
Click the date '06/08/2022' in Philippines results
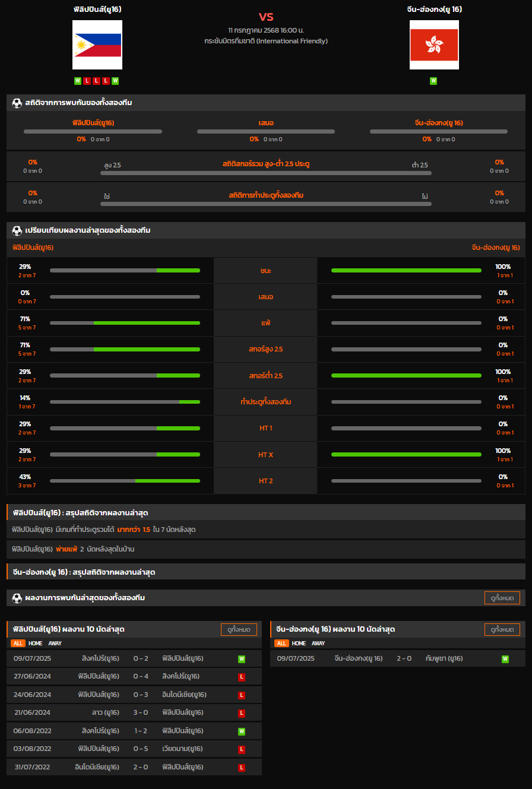[33, 731]
